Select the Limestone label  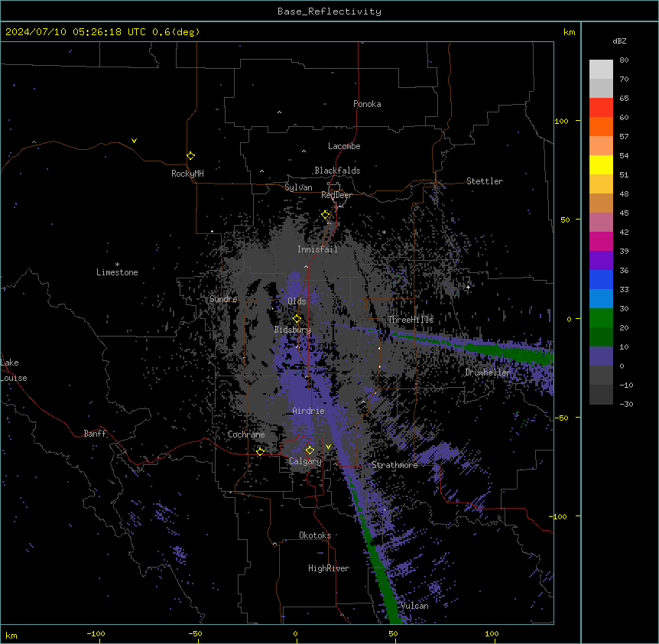pos(117,272)
